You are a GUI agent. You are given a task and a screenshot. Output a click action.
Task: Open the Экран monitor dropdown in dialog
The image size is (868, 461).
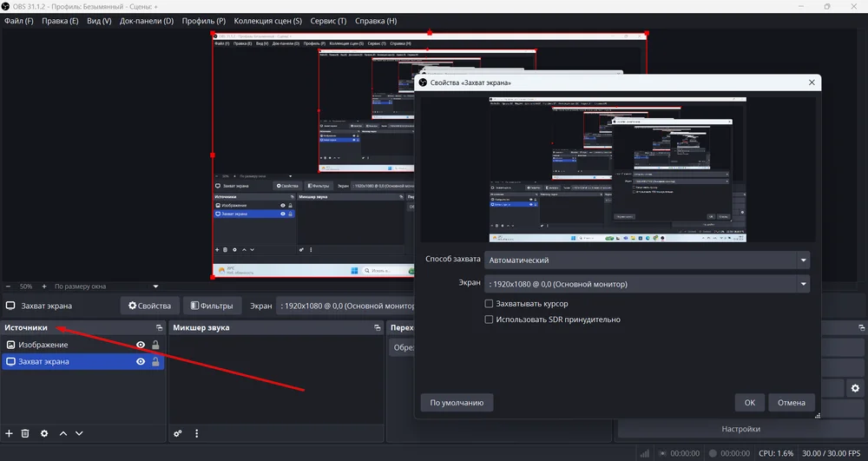point(647,284)
